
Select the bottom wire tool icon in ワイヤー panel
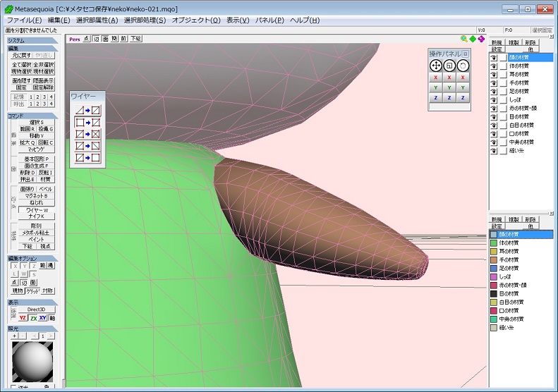coord(88,157)
